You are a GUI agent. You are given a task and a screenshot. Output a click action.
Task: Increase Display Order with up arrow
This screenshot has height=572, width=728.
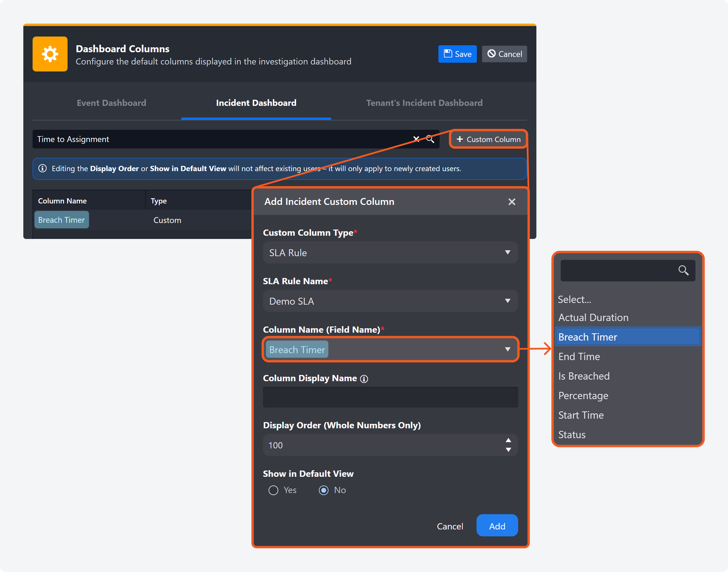(508, 440)
